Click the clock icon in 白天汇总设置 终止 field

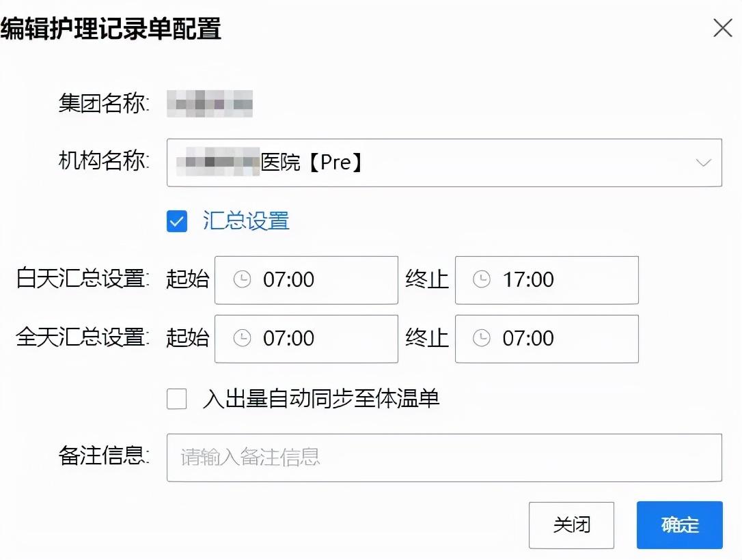(482, 279)
